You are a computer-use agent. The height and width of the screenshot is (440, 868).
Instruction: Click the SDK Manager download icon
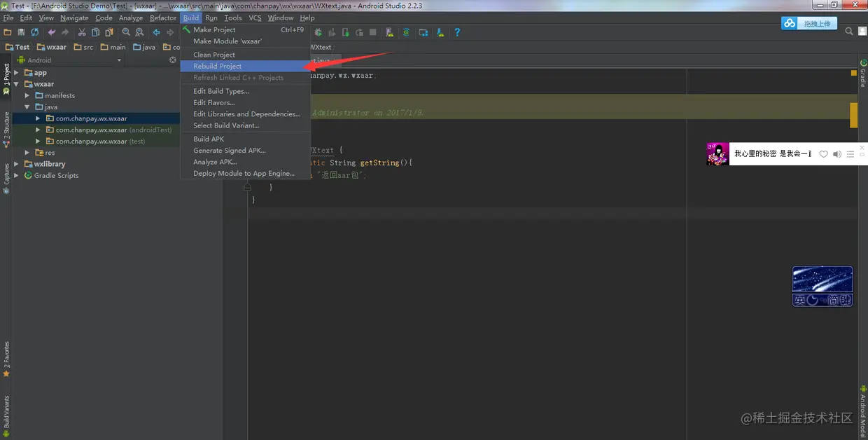point(440,32)
